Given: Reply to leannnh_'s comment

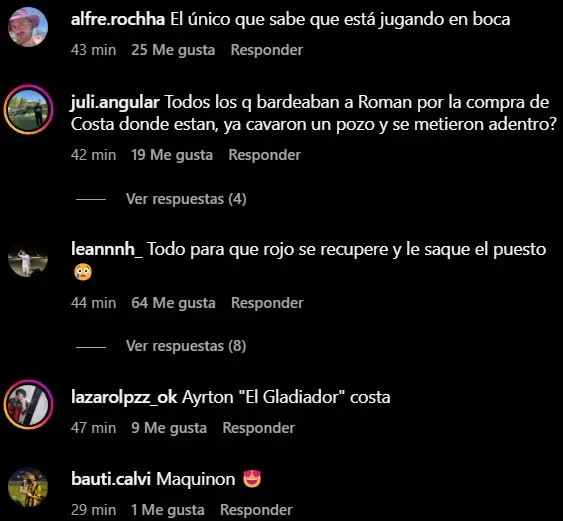Looking at the screenshot, I should coord(267,303).
